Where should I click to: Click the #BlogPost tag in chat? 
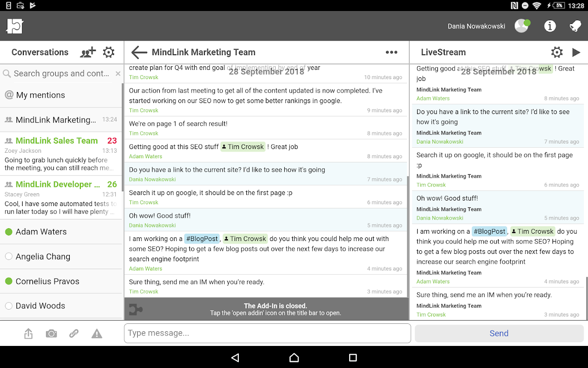coord(202,239)
